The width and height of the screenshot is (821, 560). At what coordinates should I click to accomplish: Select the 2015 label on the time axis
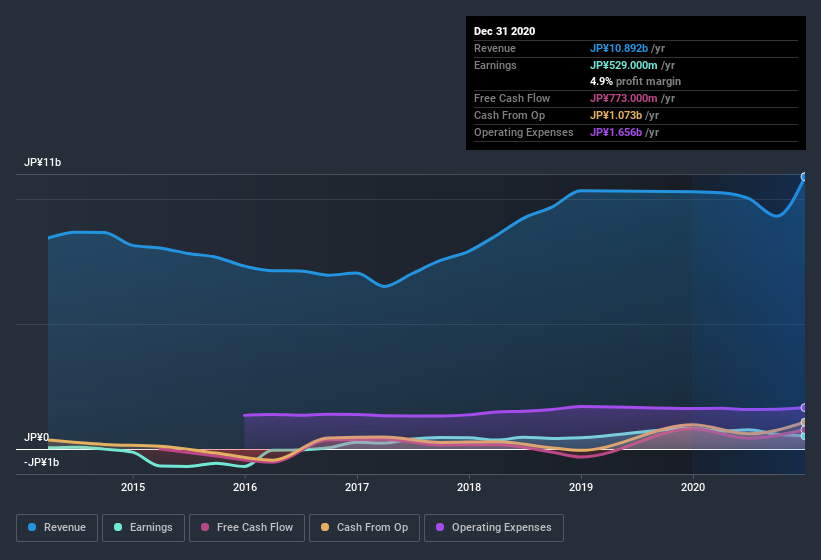(133, 487)
